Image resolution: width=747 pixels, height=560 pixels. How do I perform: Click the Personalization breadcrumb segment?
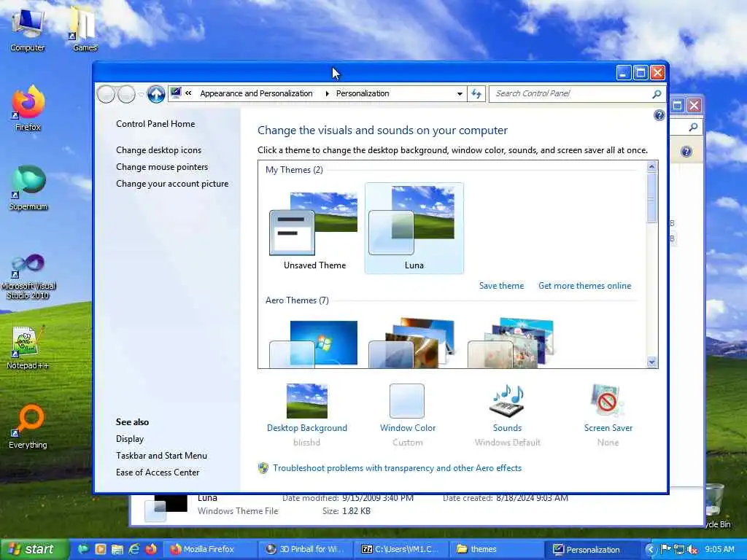pos(363,94)
